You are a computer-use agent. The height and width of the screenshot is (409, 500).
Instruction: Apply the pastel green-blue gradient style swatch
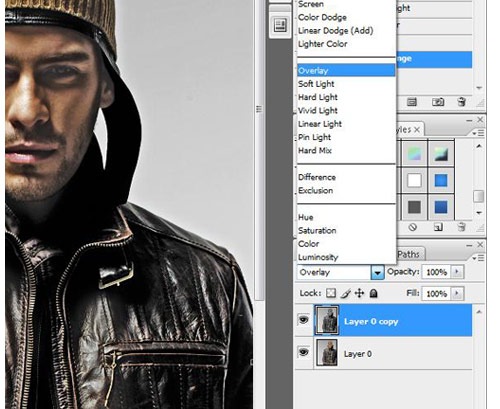(414, 154)
